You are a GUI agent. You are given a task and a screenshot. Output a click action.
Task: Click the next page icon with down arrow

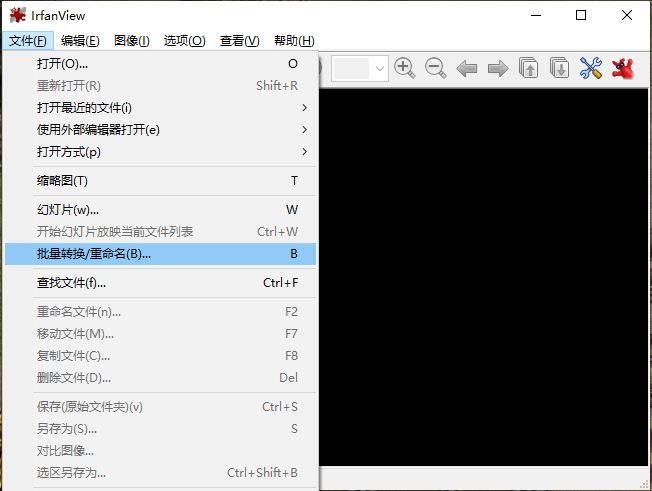(560, 68)
